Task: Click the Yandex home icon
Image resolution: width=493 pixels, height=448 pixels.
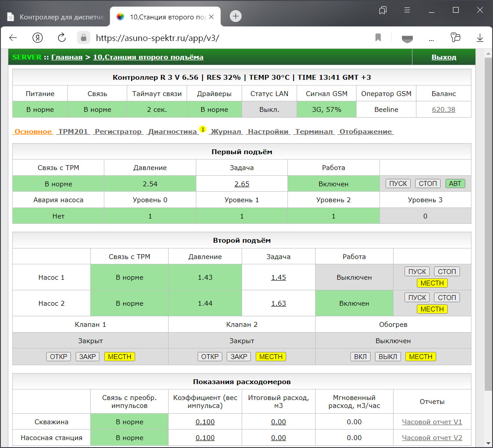Action: tap(37, 38)
